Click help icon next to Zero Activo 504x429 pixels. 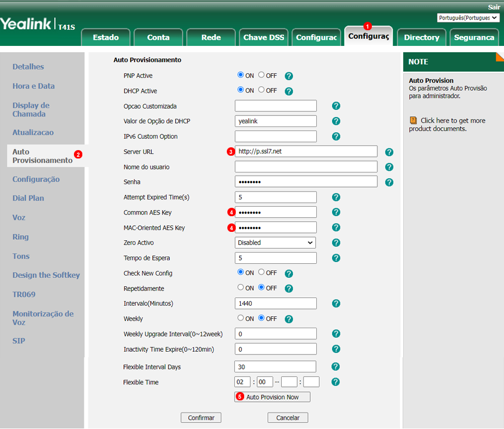(336, 243)
